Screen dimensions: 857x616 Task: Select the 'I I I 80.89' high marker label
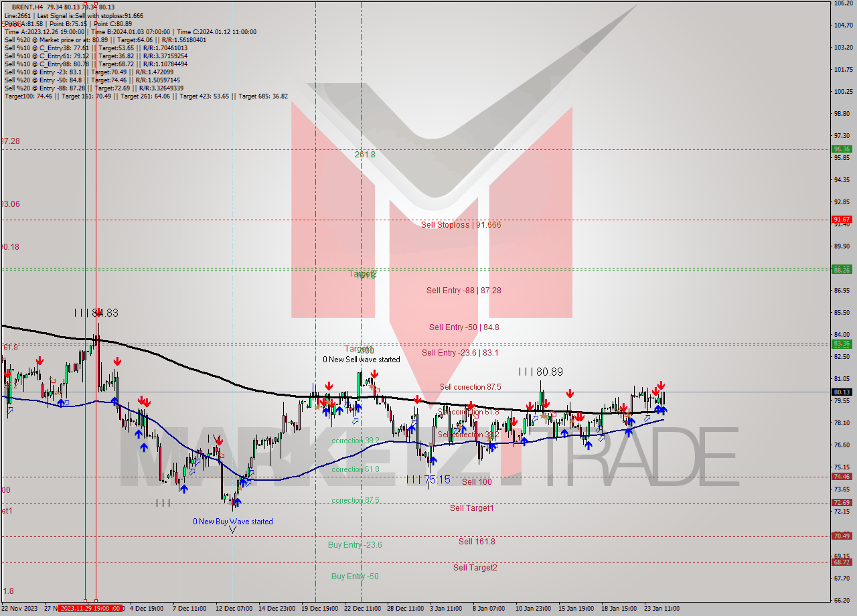coord(541,372)
